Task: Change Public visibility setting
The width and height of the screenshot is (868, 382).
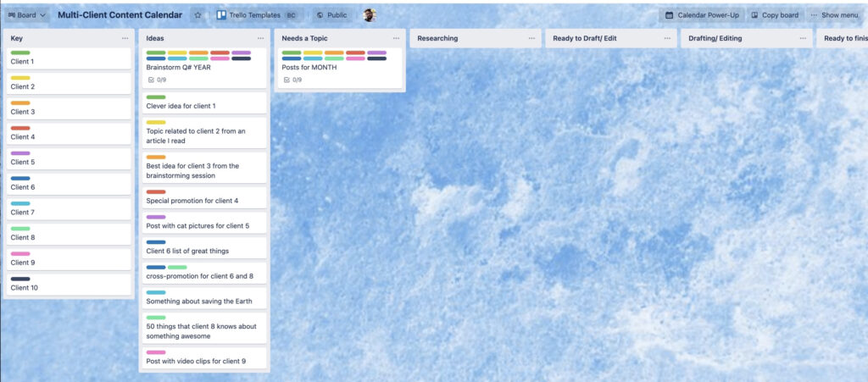Action: [x=331, y=15]
